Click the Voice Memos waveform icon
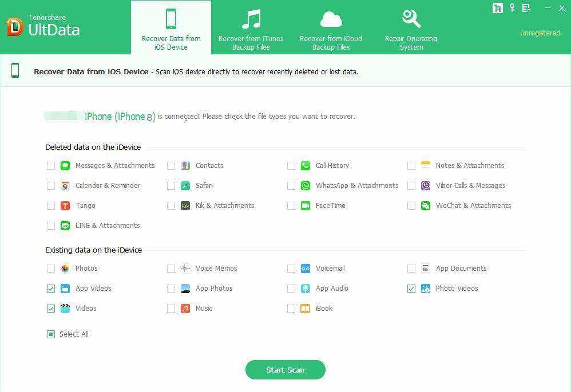571x392 pixels. [185, 269]
